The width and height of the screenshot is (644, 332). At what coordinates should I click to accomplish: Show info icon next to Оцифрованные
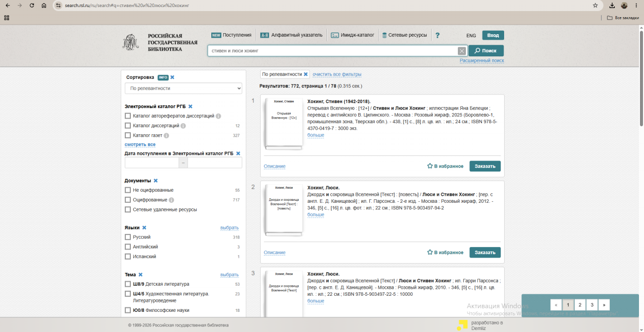click(x=172, y=200)
